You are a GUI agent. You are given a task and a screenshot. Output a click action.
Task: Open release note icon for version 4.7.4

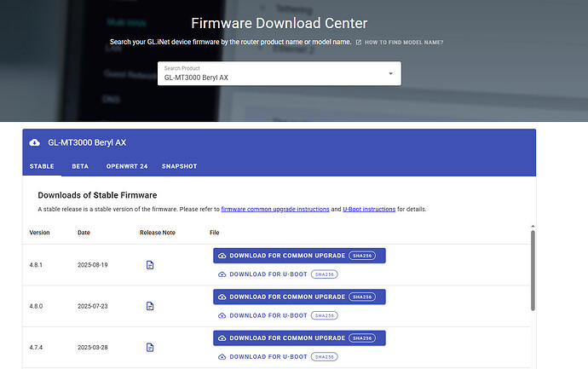(x=150, y=347)
